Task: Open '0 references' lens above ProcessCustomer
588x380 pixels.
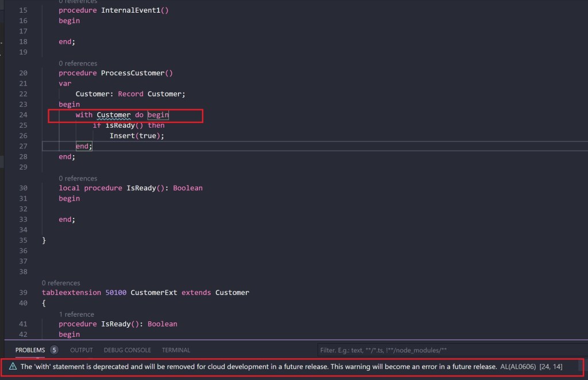Action: [78, 63]
